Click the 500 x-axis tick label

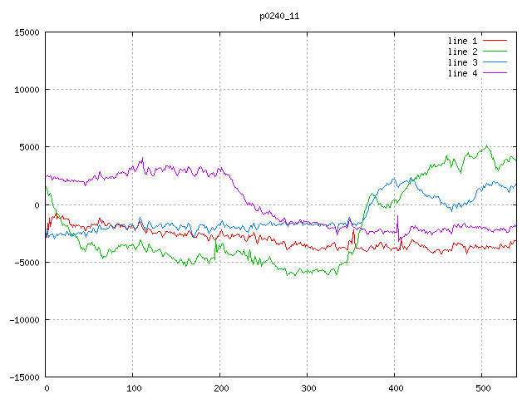click(482, 388)
